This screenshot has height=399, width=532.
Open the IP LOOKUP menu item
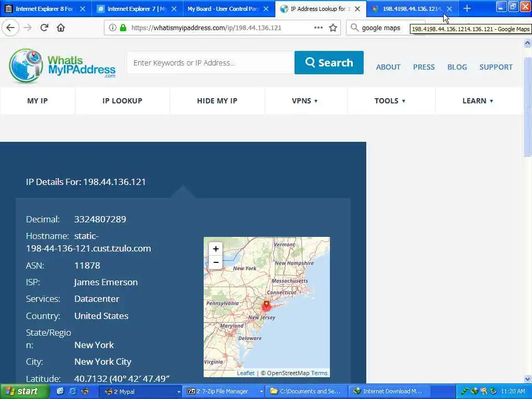click(122, 101)
